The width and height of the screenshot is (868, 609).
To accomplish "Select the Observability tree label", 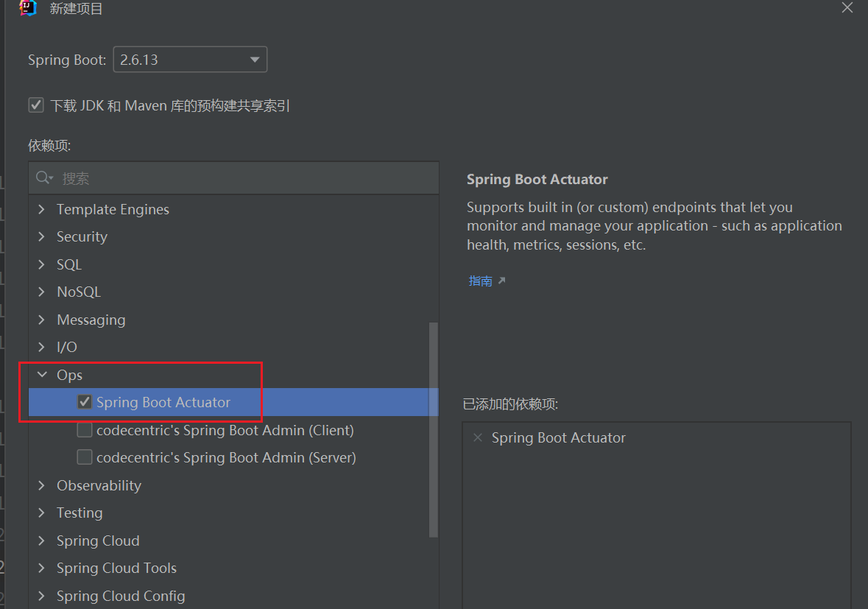I will tap(99, 485).
